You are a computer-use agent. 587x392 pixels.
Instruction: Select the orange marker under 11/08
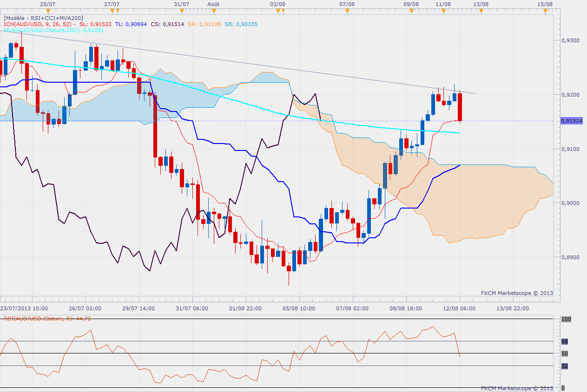coord(443,11)
